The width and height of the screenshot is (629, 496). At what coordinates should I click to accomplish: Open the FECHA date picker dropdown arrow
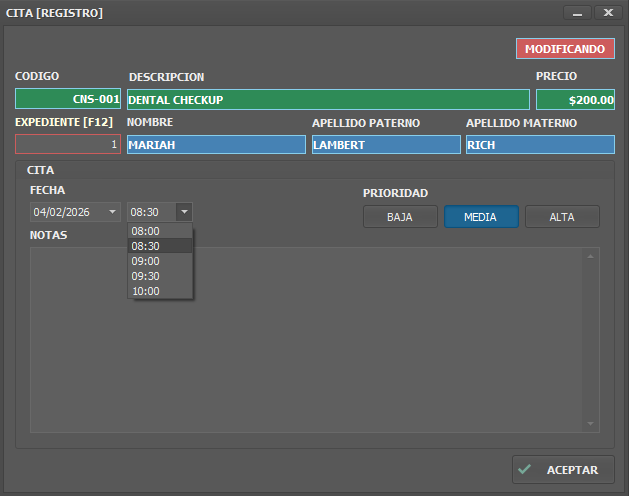click(x=112, y=212)
